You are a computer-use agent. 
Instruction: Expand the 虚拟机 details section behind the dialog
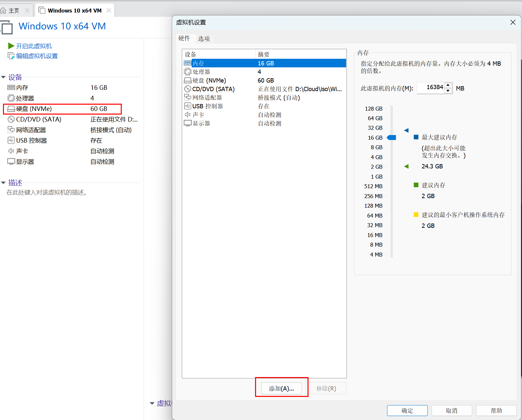(x=152, y=403)
